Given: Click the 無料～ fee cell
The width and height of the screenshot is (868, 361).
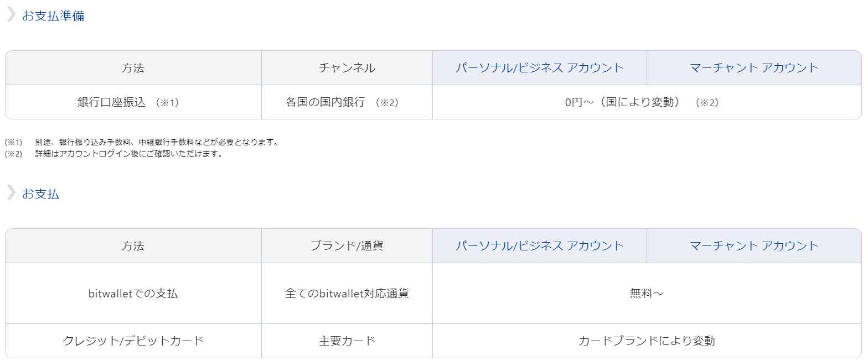Looking at the screenshot, I should 647,294.
